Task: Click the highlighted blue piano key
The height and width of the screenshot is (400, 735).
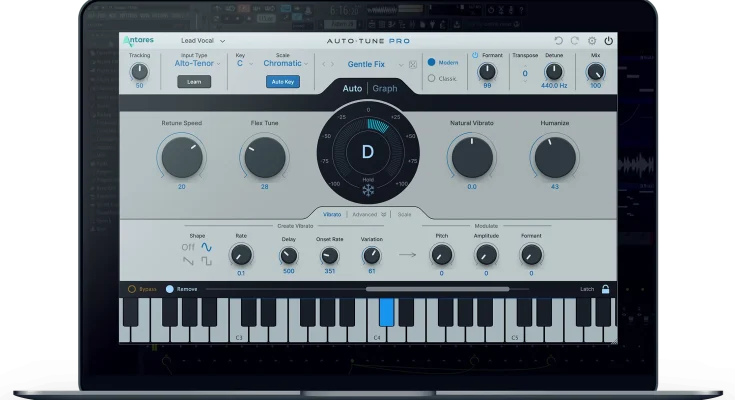Action: [x=387, y=312]
